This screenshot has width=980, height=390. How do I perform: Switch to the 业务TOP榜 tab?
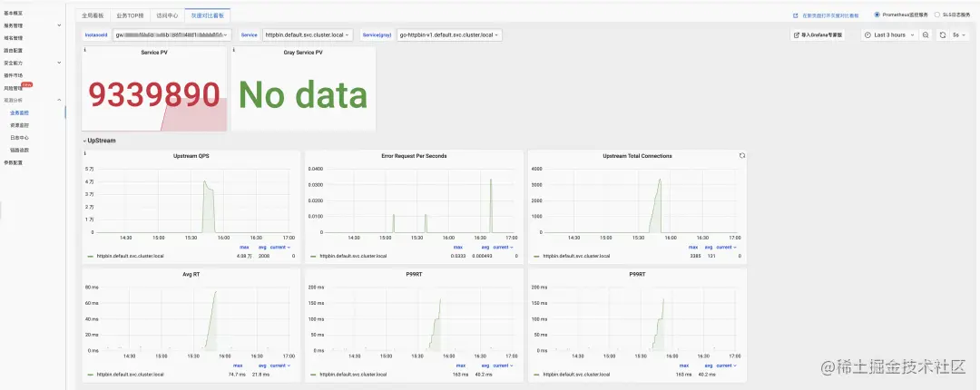tap(130, 15)
